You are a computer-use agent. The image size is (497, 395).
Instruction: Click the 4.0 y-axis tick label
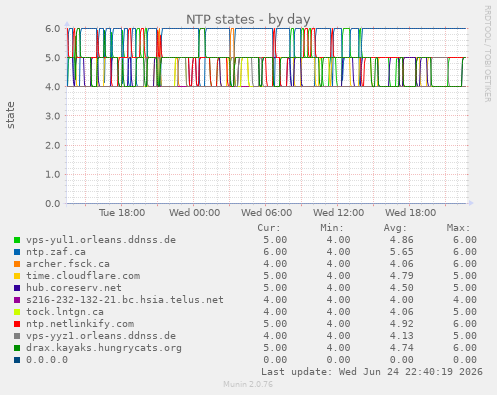pos(53,87)
